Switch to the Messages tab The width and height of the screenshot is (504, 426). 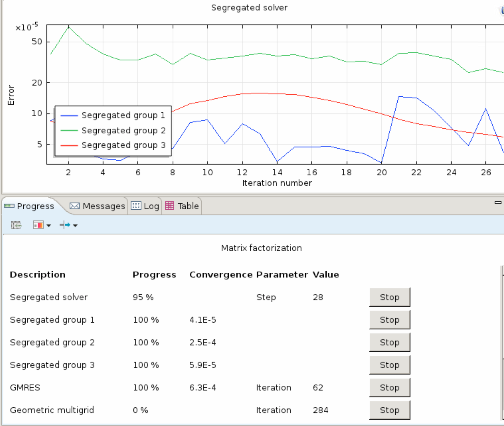98,206
